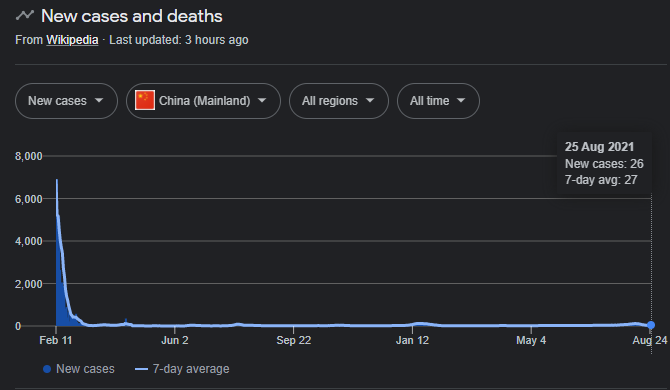Click the Jun 2 axis label
670x390 pixels.
coord(174,340)
